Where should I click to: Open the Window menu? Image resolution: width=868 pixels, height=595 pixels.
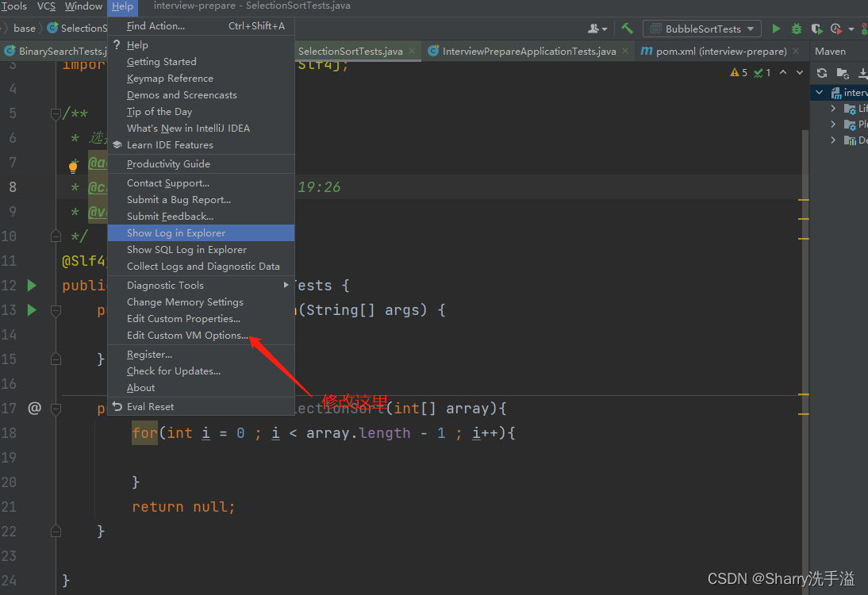coord(83,6)
